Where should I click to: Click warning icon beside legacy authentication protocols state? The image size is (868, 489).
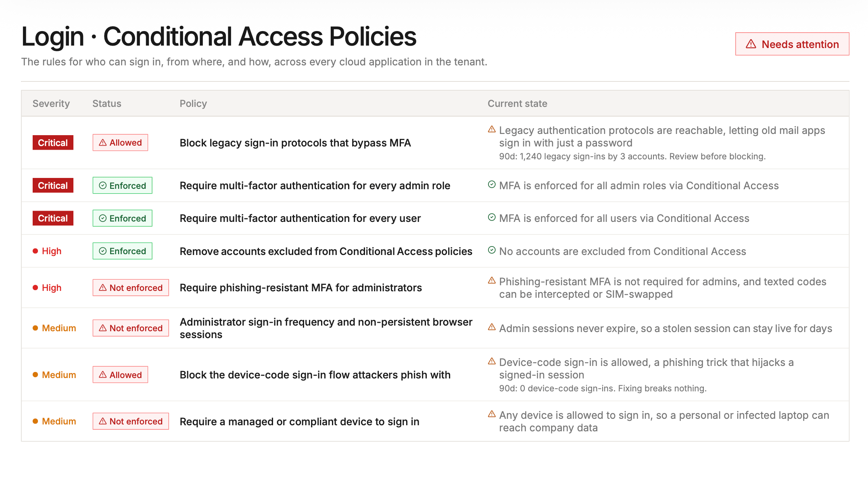click(492, 129)
